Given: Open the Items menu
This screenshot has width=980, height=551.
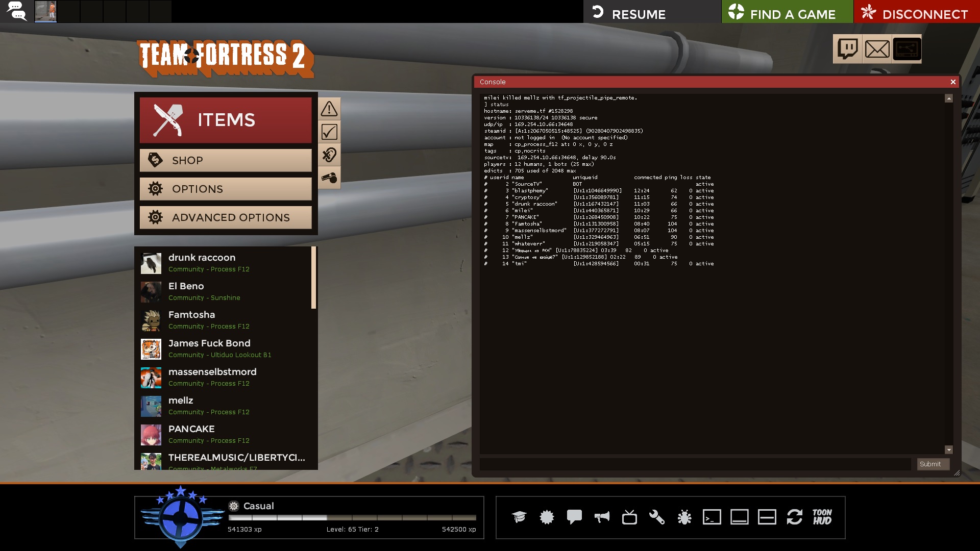Looking at the screenshot, I should [226, 120].
